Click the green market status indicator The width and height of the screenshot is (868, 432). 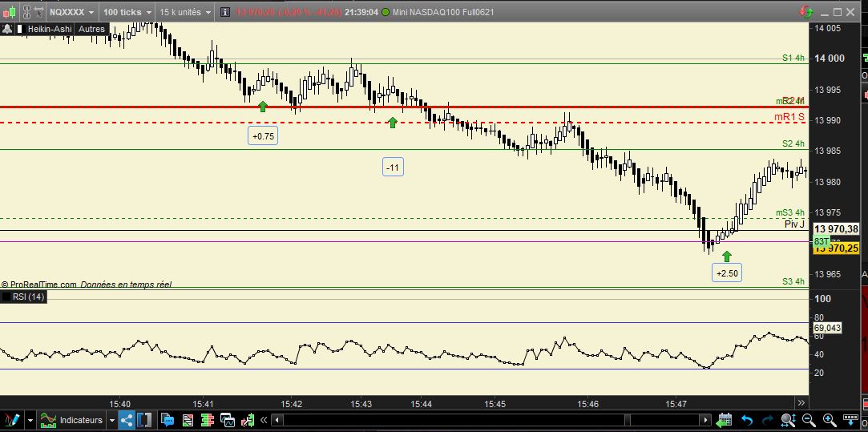coord(386,12)
